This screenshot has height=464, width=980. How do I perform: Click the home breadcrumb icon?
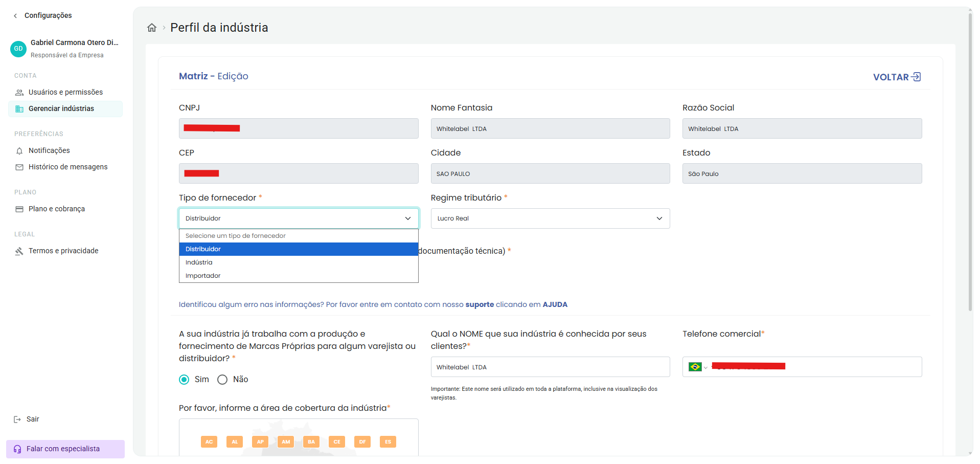click(152, 28)
